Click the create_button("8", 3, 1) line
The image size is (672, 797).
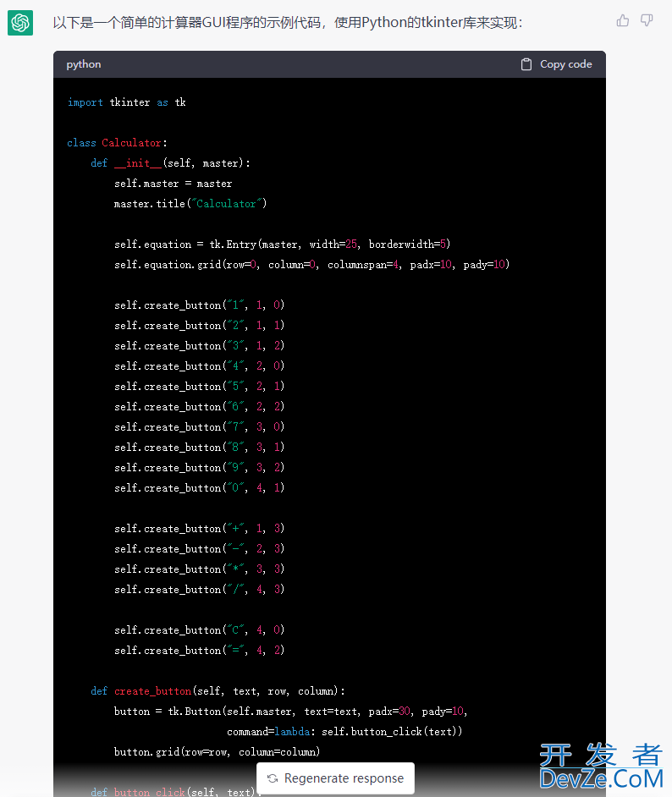point(199,448)
